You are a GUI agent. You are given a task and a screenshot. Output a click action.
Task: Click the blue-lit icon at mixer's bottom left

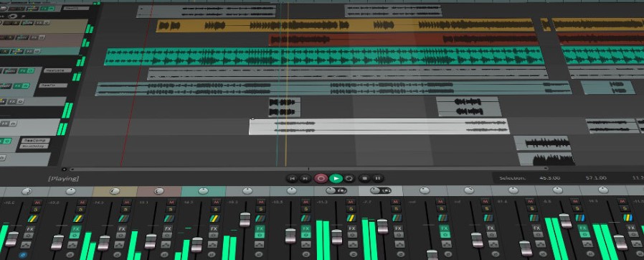tap(22, 255)
